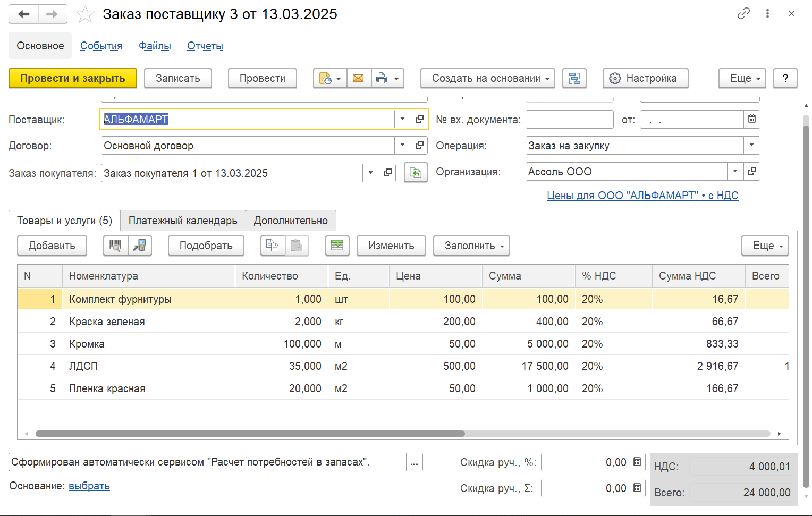Viewport: 812px width, 516px height.
Task: Go back with the left arrow button
Action: click(x=24, y=14)
